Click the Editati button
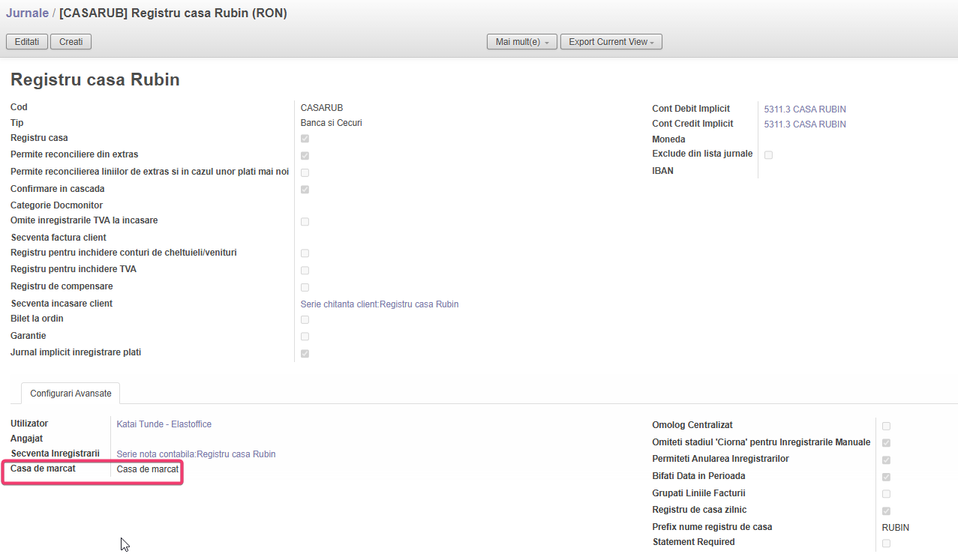Screen dimensions: 958x560 coord(27,42)
